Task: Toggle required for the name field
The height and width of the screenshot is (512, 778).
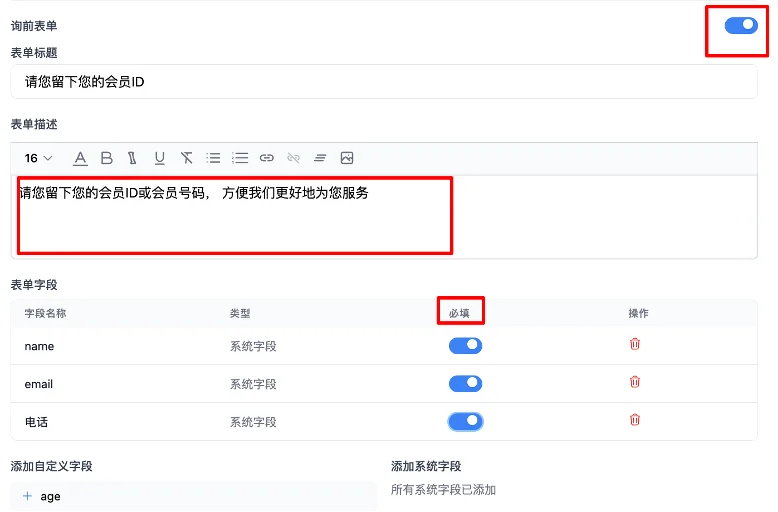Action: [x=465, y=346]
